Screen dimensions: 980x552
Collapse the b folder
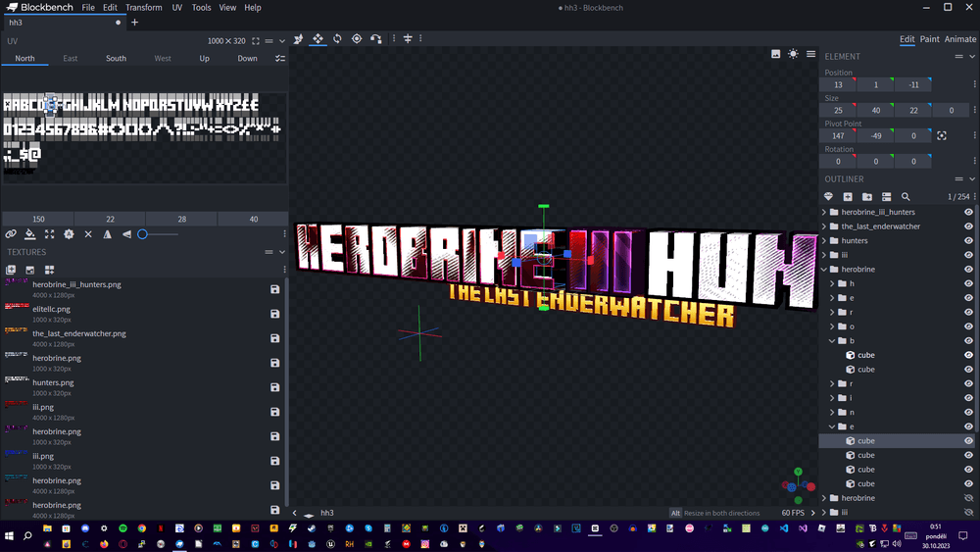(x=832, y=340)
